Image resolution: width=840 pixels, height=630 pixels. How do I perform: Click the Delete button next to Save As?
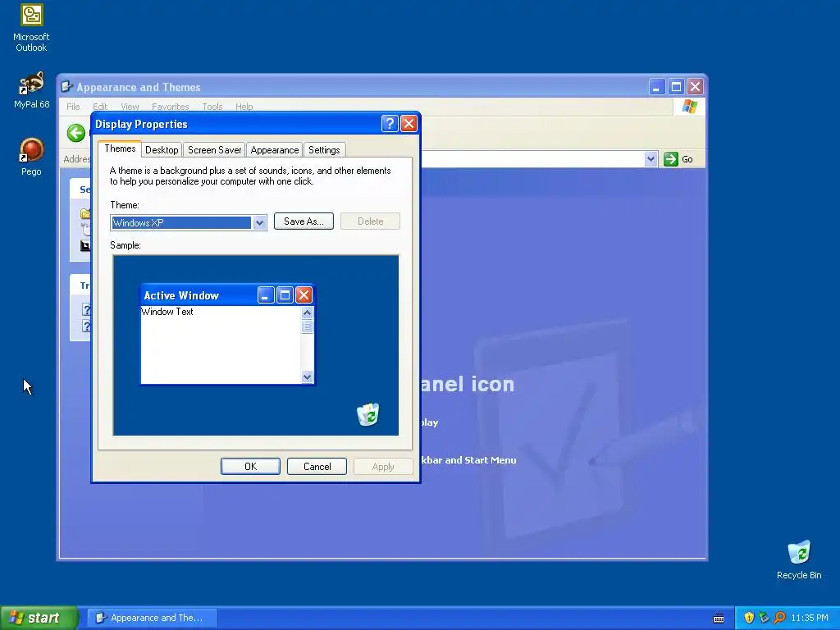[x=370, y=221]
